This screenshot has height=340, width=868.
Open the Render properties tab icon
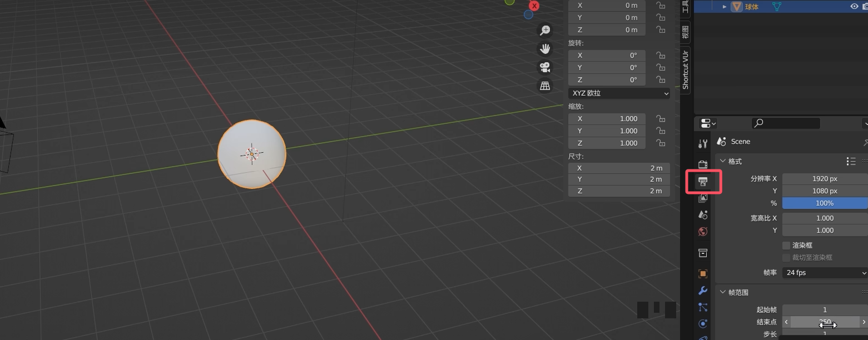pyautogui.click(x=703, y=165)
